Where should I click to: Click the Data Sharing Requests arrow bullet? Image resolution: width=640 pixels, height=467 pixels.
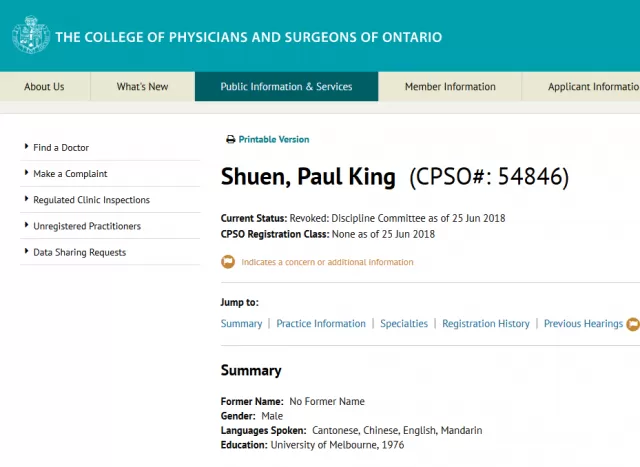(27, 251)
